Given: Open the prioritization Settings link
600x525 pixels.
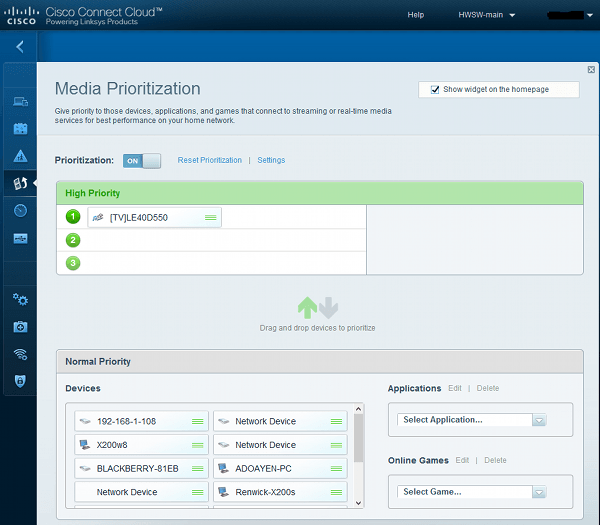Looking at the screenshot, I should (x=271, y=160).
